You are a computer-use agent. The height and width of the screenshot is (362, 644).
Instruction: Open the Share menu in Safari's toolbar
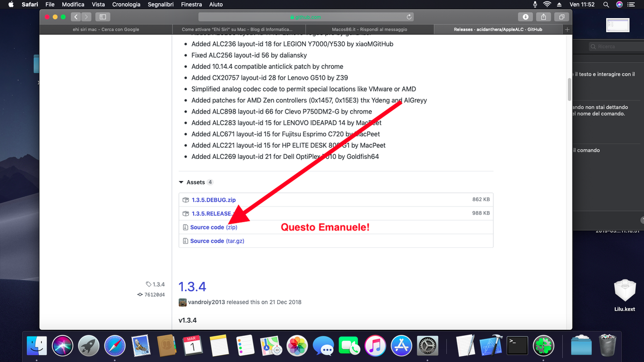(x=544, y=17)
